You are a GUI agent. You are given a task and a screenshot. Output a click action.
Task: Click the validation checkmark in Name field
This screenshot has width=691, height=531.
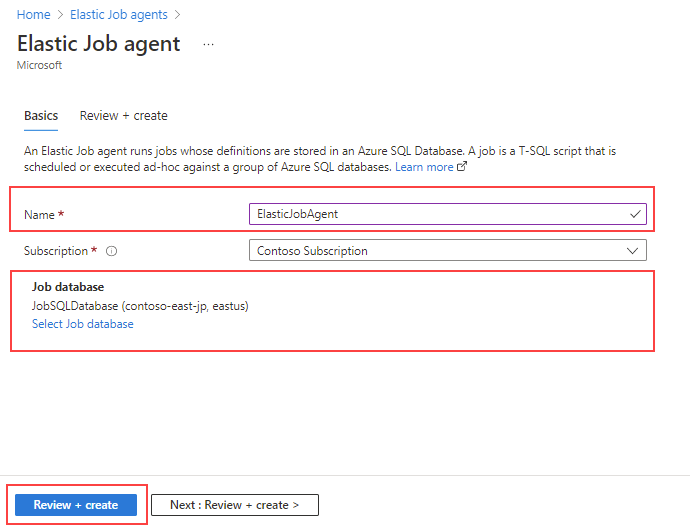click(635, 214)
